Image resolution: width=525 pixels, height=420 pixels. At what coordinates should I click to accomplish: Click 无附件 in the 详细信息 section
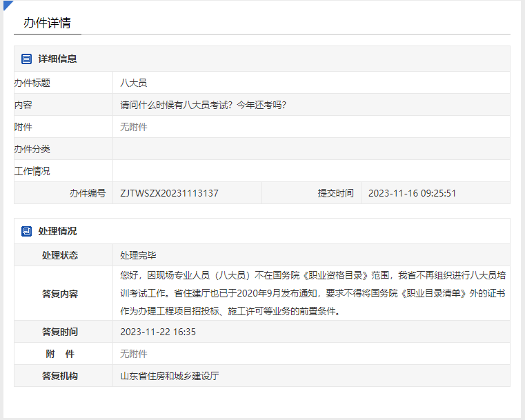133,127
